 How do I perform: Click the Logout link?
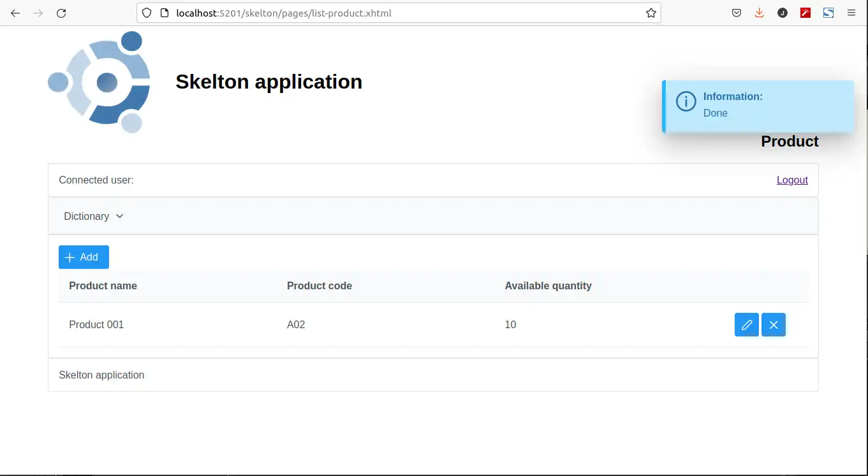(x=792, y=180)
